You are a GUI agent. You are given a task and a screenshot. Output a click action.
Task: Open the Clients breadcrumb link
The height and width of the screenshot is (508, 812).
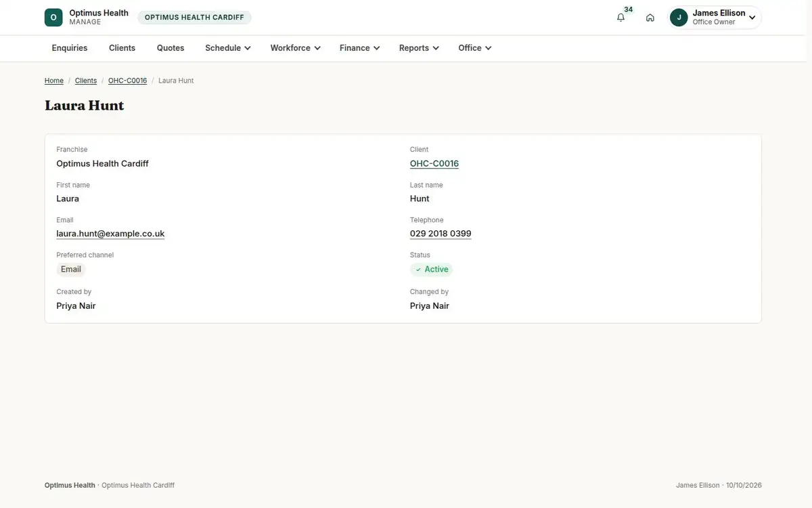coord(86,81)
